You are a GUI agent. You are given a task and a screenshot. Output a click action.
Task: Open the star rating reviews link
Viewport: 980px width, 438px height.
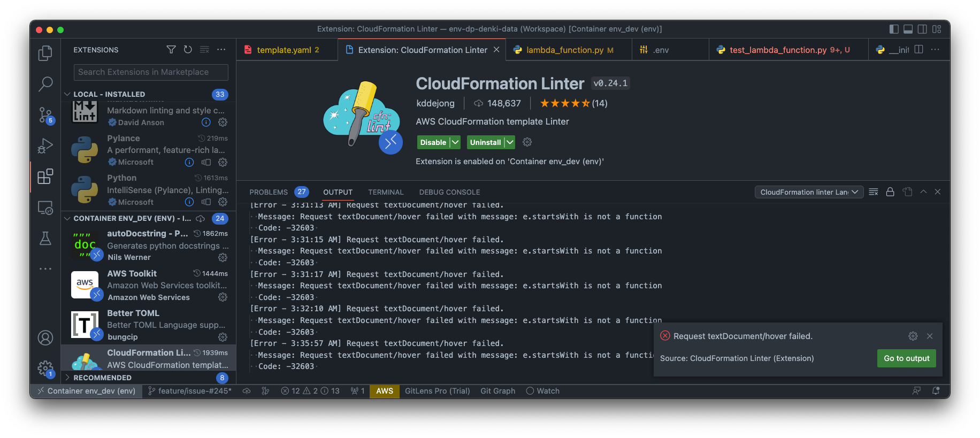click(x=573, y=103)
